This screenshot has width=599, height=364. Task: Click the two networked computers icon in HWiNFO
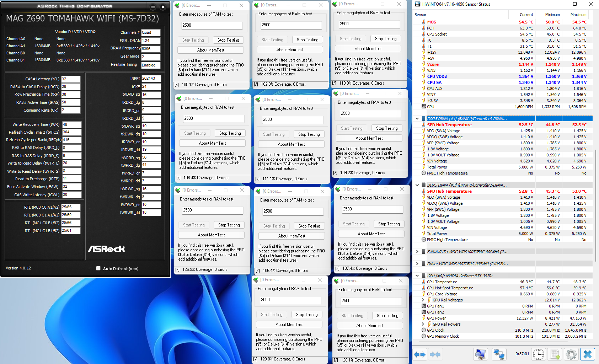pyautogui.click(x=499, y=354)
